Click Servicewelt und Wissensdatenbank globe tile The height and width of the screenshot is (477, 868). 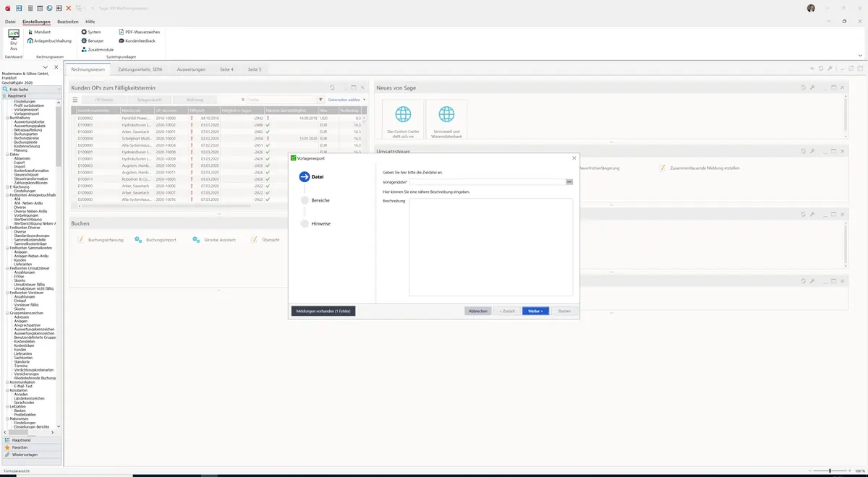[x=446, y=120]
